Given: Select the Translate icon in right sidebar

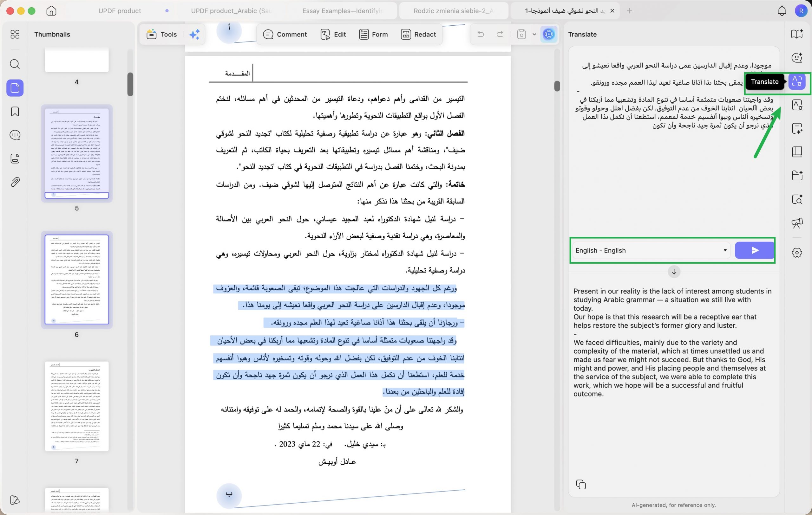Looking at the screenshot, I should coord(797,81).
